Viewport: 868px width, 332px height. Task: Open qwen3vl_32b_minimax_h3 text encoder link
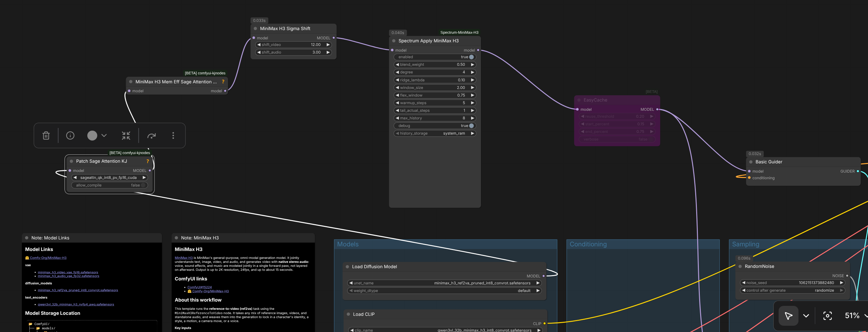tap(76, 305)
